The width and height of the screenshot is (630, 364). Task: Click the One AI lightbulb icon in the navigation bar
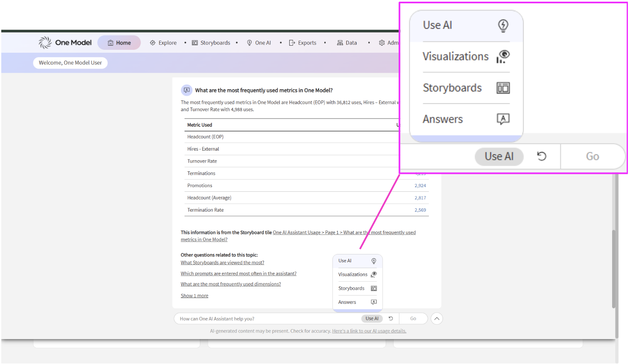pos(249,43)
